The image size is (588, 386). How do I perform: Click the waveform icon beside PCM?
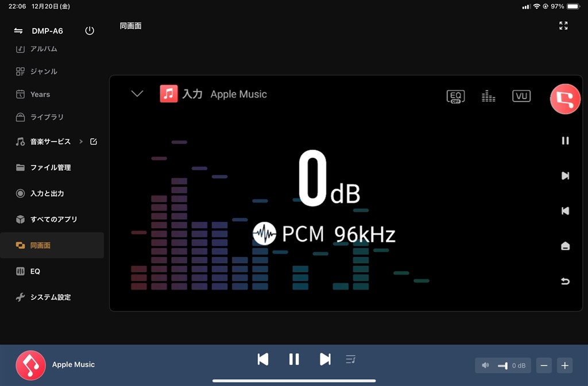click(x=264, y=233)
